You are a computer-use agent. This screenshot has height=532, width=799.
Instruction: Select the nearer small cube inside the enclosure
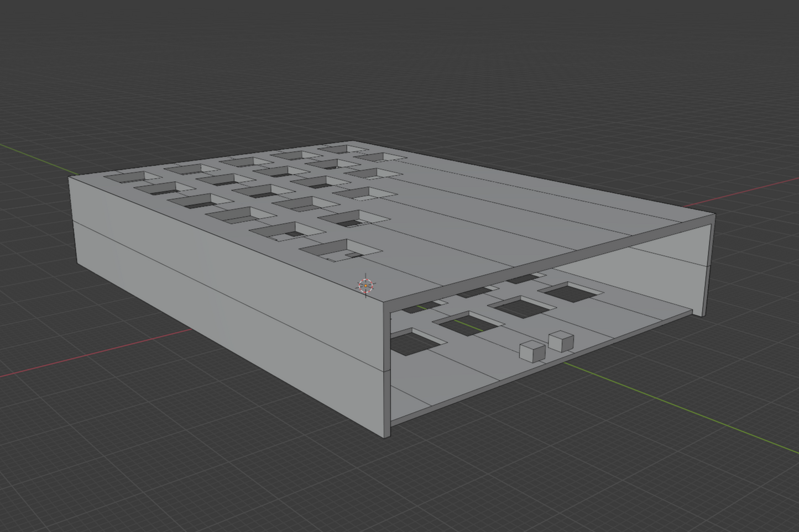point(534,352)
